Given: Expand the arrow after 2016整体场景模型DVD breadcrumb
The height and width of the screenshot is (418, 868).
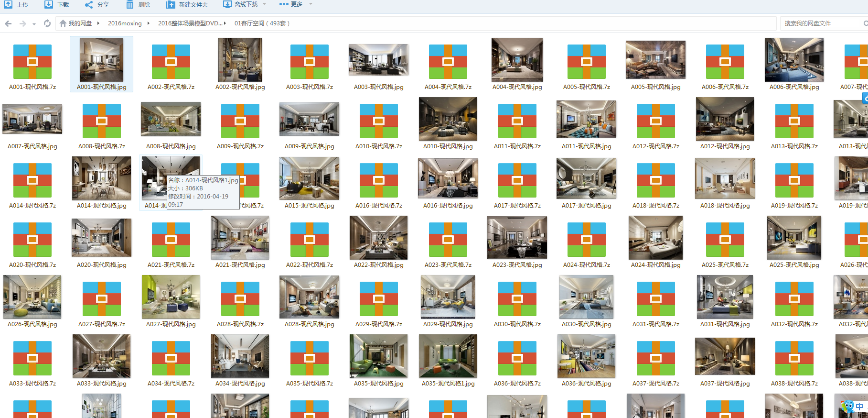Looking at the screenshot, I should pyautogui.click(x=225, y=23).
